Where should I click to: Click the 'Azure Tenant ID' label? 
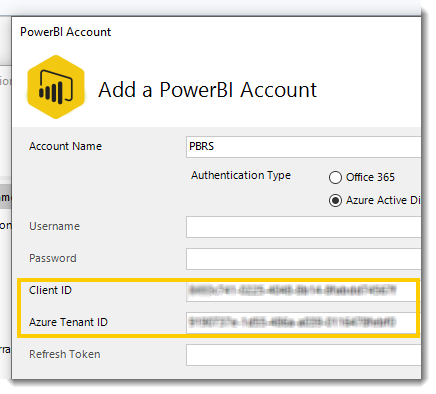tap(68, 322)
